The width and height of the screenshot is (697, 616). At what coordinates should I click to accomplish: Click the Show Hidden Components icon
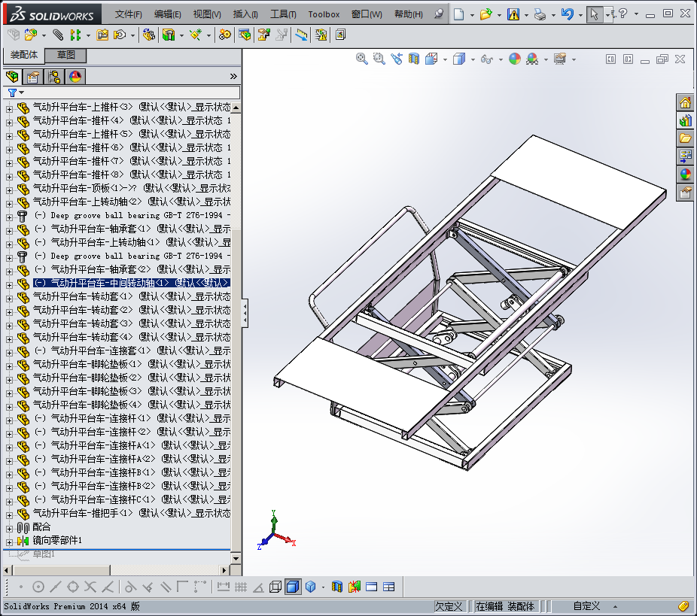pyautogui.click(x=148, y=35)
